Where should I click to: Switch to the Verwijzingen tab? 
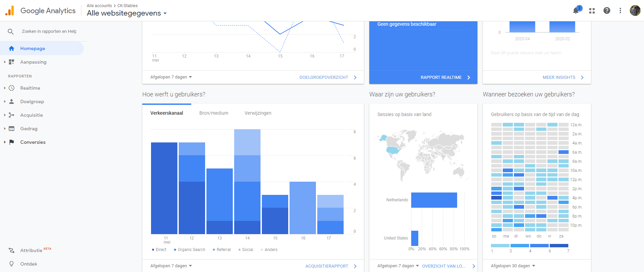(x=258, y=113)
